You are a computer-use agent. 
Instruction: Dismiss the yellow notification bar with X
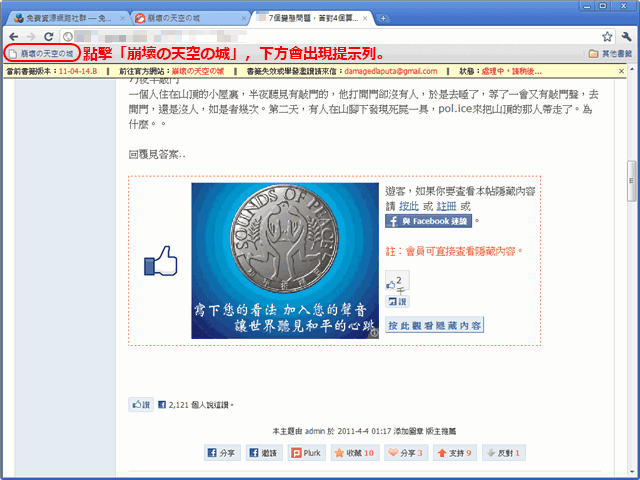(x=621, y=71)
